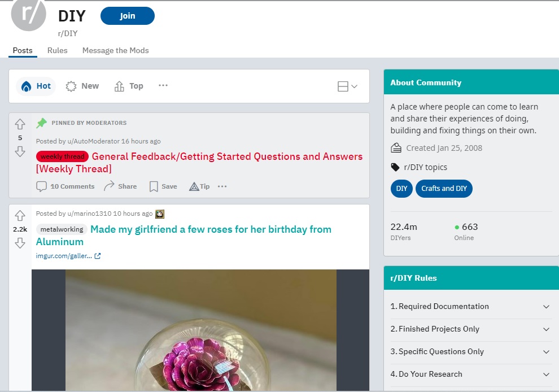This screenshot has height=392, width=559.
Task: Open the card view layout dropdown
Action: coord(347,86)
